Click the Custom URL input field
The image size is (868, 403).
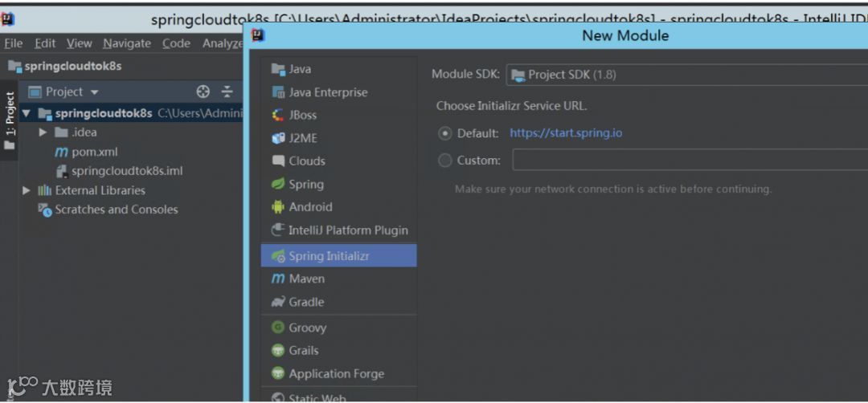point(690,160)
